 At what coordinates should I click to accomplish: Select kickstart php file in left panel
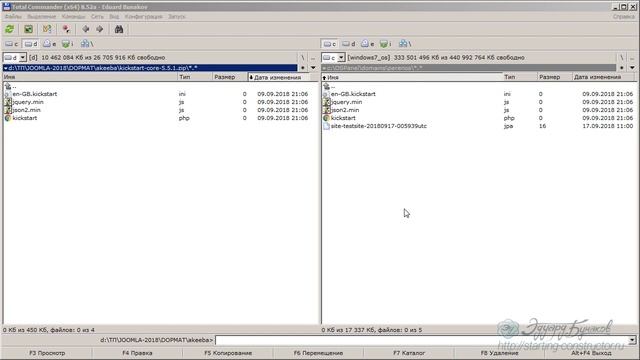24,118
